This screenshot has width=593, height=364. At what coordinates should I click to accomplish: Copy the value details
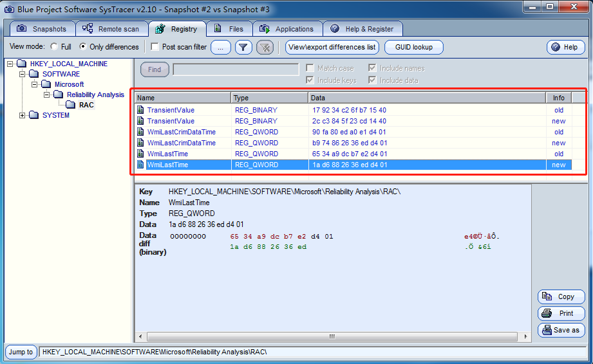[561, 296]
